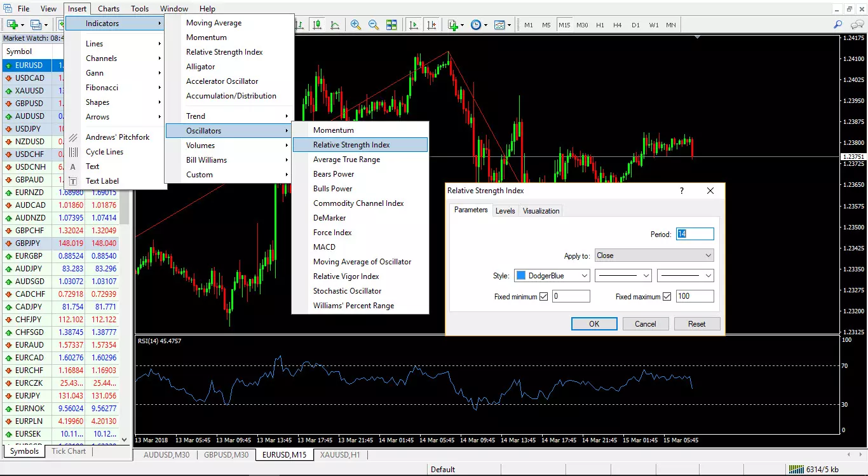Screen dimensions: 868x476
Task: Toggle the Auto Scroll chart icon
Action: tap(414, 25)
